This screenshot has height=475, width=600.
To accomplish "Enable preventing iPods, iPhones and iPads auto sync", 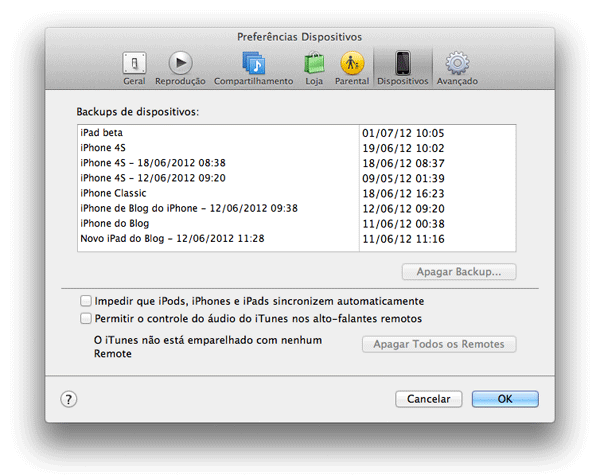I will 85,301.
